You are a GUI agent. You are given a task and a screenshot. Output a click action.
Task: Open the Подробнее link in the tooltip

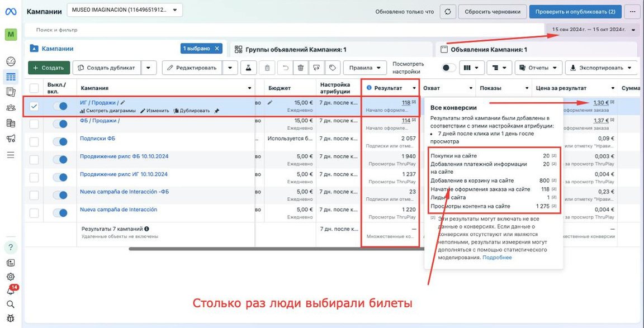[x=498, y=258]
